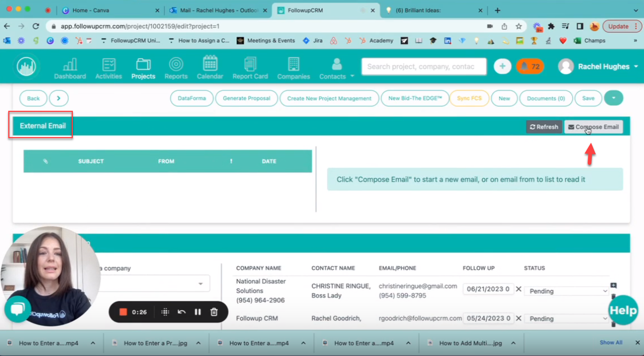Go to next project arrow button
This screenshot has width=644, height=356.
[59, 98]
